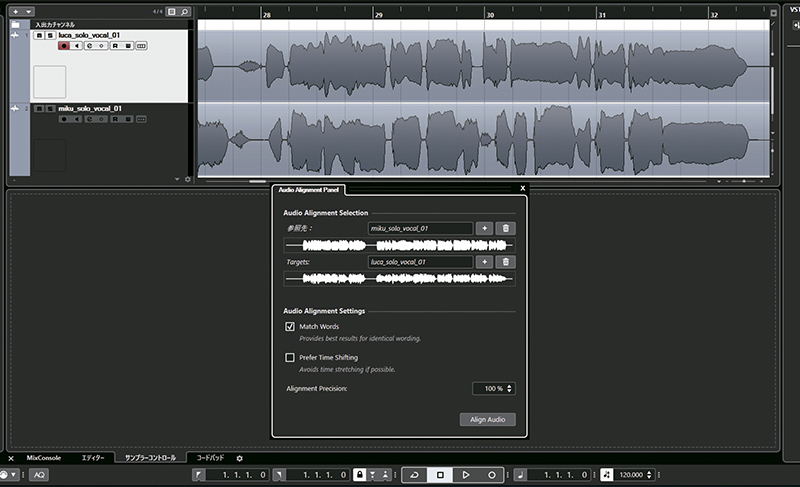Toggle read automation on miku_solo_vocal_01
Screen dimensions: 800x487
coord(115,119)
